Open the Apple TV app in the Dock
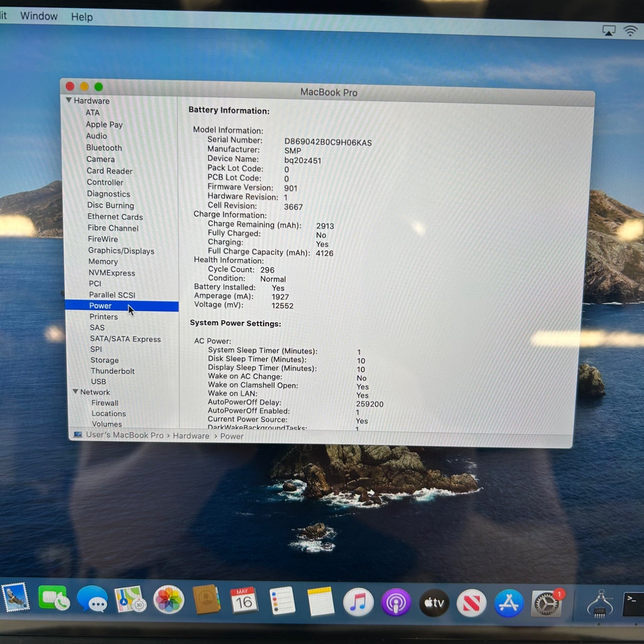The height and width of the screenshot is (644, 644). tap(434, 603)
